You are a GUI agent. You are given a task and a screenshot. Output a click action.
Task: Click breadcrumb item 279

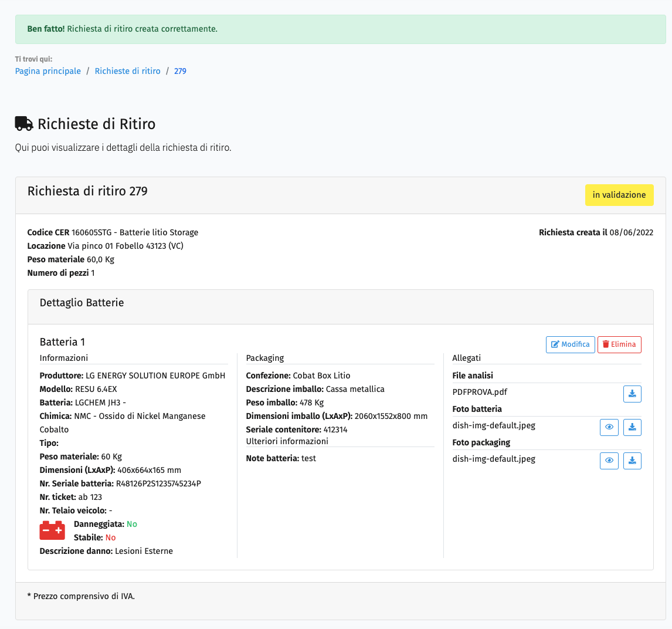click(x=180, y=71)
